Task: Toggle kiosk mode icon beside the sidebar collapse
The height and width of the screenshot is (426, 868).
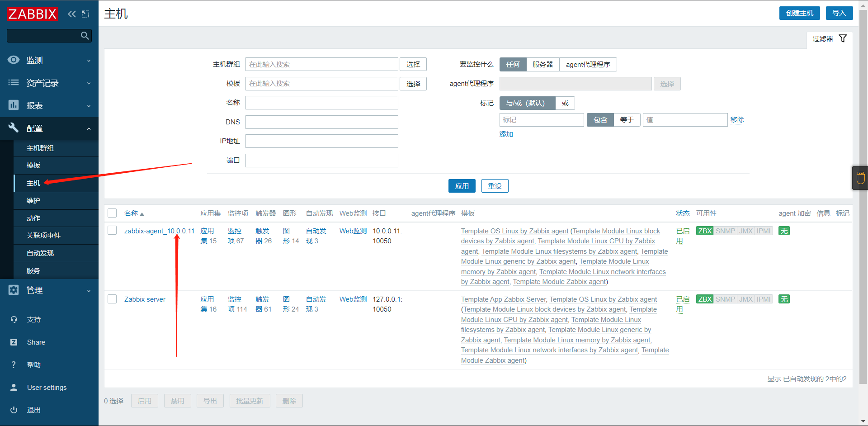Action: [85, 14]
